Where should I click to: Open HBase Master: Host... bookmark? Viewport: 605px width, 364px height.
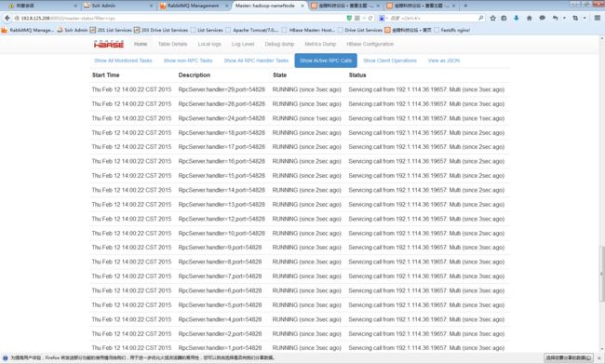pos(308,30)
